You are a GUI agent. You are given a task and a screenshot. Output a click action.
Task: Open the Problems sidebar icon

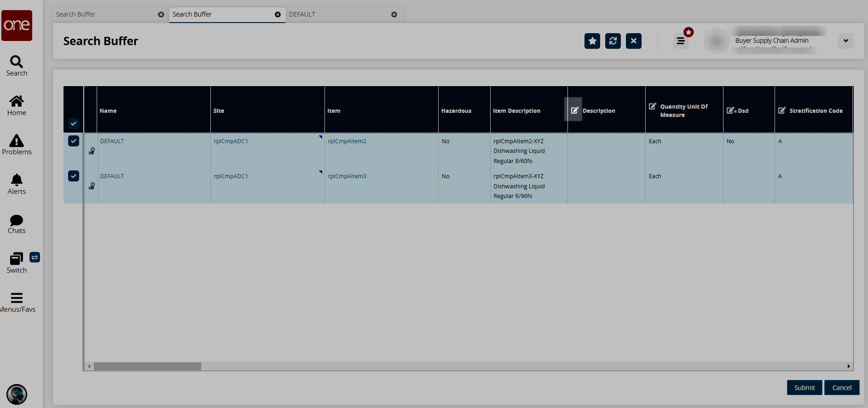17,145
